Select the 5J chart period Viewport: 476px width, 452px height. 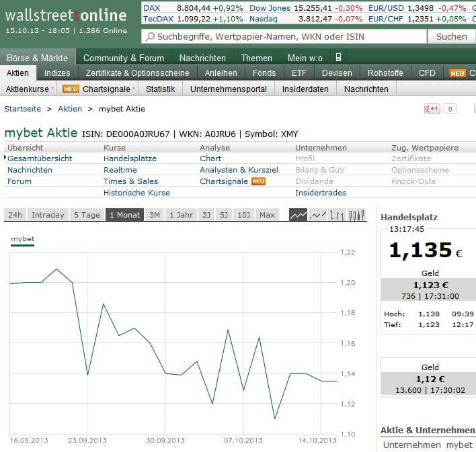pyautogui.click(x=224, y=215)
